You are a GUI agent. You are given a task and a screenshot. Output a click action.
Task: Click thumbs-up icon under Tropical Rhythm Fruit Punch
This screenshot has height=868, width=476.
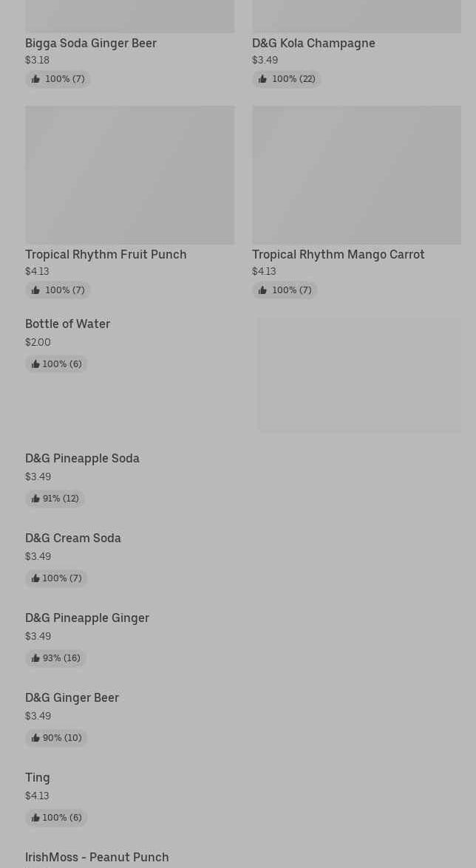pyautogui.click(x=35, y=290)
